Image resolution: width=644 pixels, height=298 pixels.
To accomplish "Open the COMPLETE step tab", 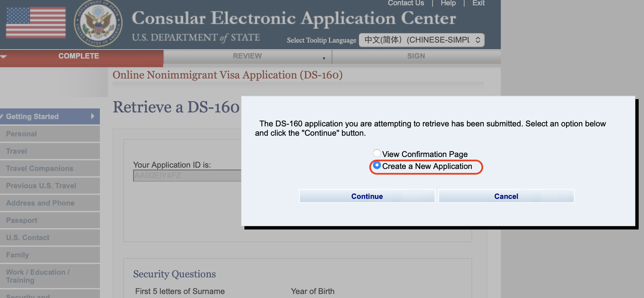I will 79,56.
